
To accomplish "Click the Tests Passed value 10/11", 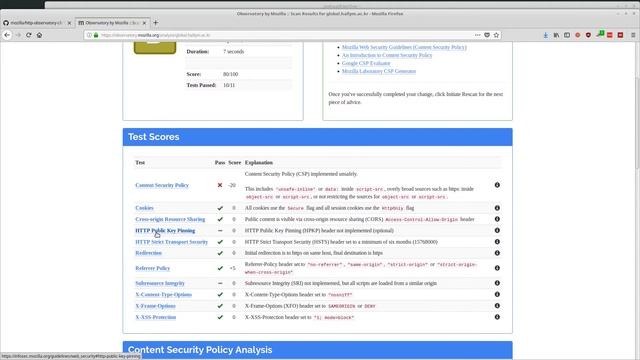I will (229, 85).
